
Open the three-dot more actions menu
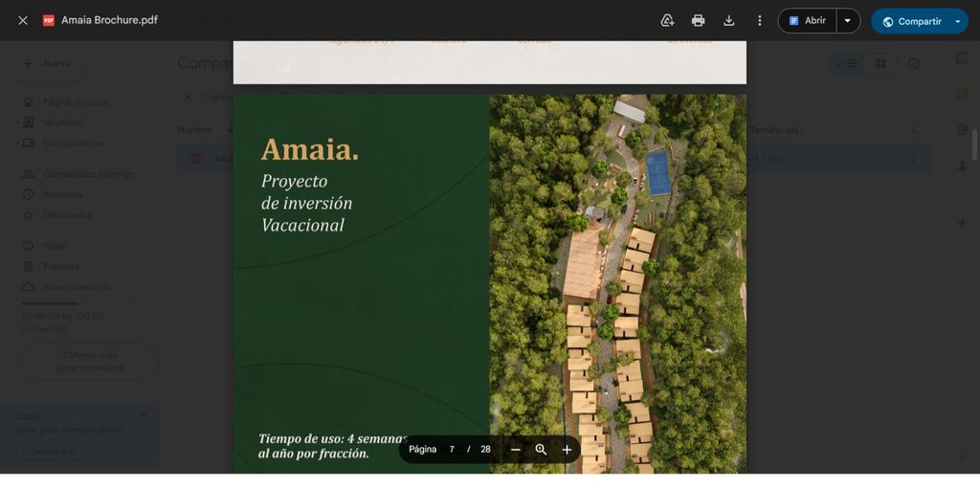point(759,21)
